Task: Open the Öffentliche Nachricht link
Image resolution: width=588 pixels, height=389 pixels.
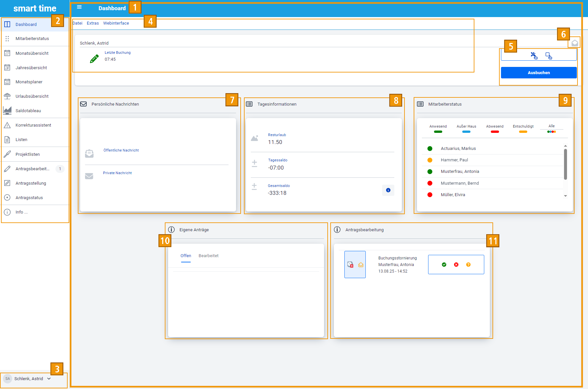Action: 121,150
